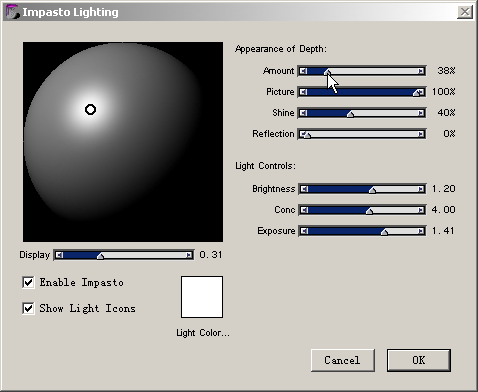Click the Cancel button
The height and width of the screenshot is (392, 478).
click(x=343, y=360)
